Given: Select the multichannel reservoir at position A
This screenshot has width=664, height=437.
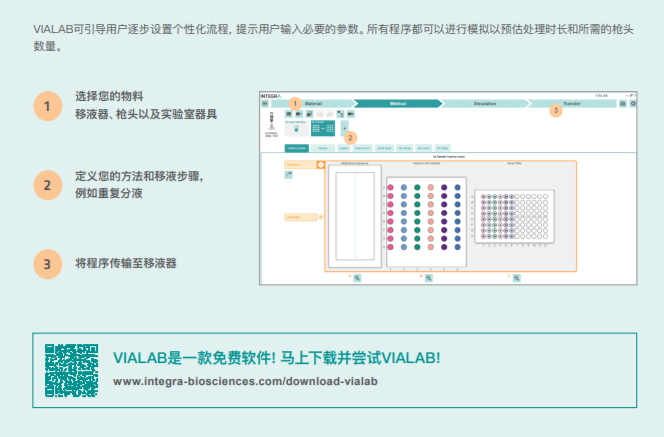Looking at the screenshot, I should pyautogui.click(x=355, y=216).
